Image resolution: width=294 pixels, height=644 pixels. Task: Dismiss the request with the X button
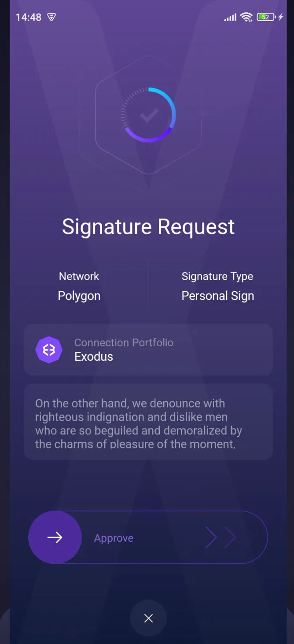[x=148, y=618]
